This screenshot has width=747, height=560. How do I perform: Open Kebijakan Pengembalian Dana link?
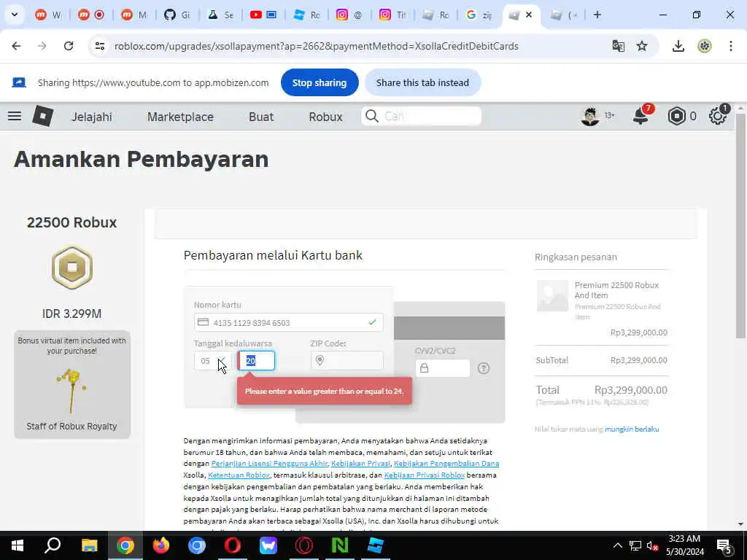tap(446, 463)
